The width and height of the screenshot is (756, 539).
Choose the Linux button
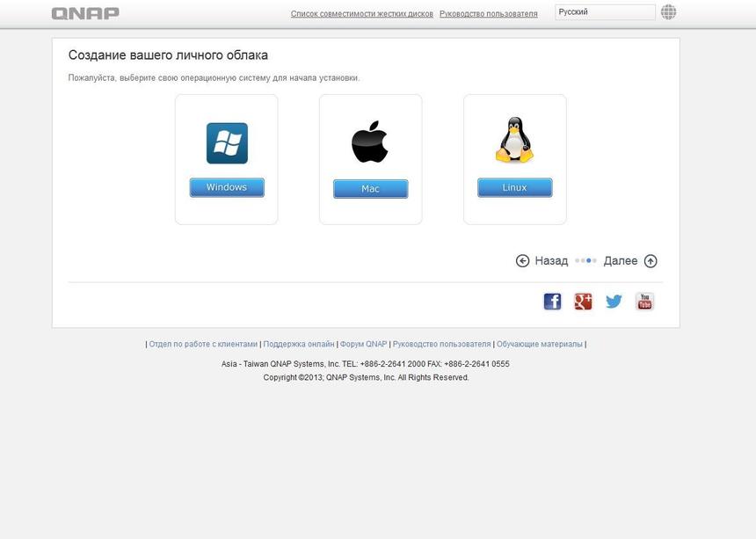tap(514, 187)
